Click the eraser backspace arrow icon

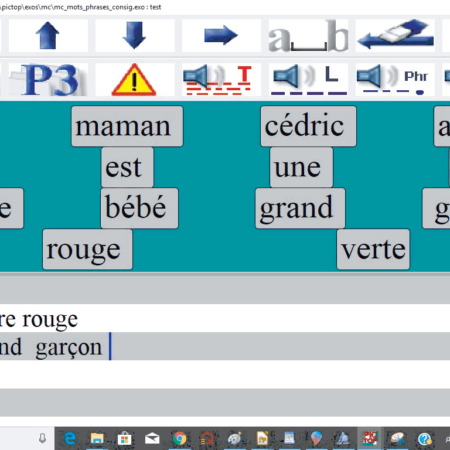pos(395,36)
